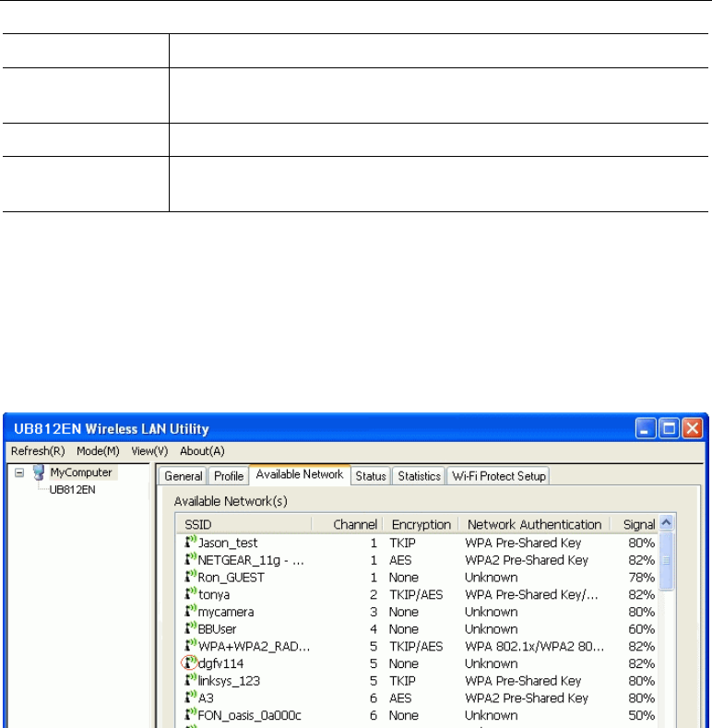The image size is (712, 728).
Task: Click the network list scrollbar thumb
Action: tap(667, 561)
